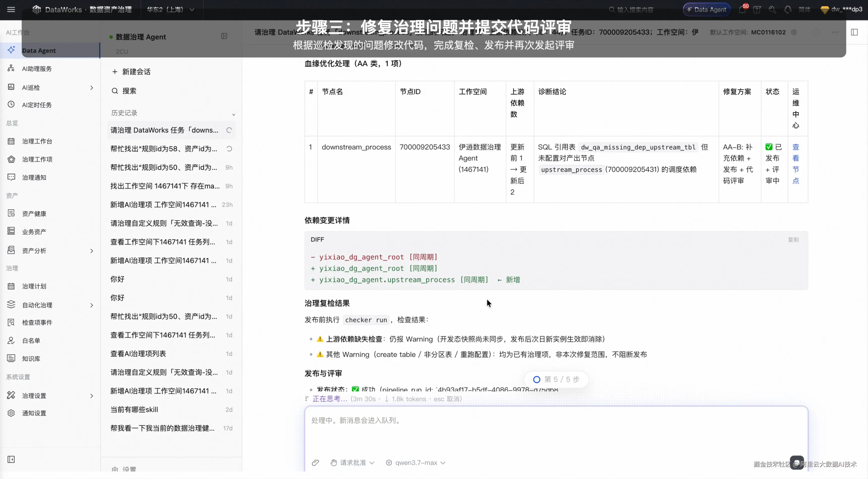Image resolution: width=868 pixels, height=479 pixels.
Task: Click the DataWorks logo icon
Action: point(37,9)
